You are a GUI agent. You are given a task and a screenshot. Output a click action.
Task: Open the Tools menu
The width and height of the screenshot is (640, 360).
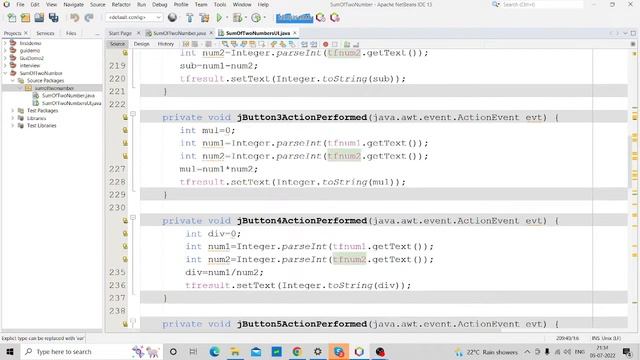220,4
